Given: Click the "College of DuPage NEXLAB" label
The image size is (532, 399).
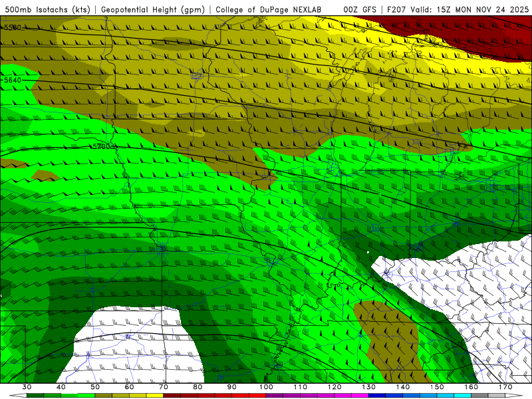Looking at the screenshot, I should tap(268, 10).
